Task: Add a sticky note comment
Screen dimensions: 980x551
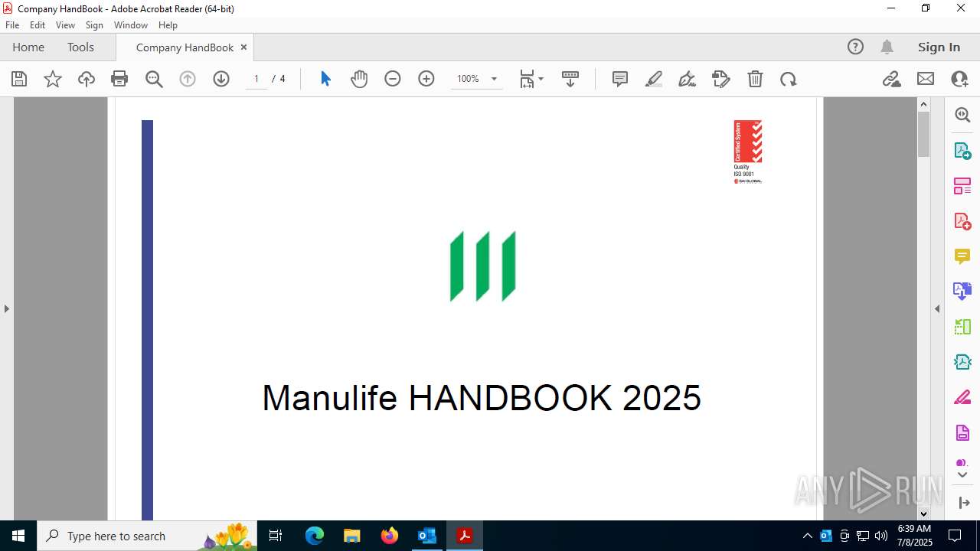Action: (620, 79)
